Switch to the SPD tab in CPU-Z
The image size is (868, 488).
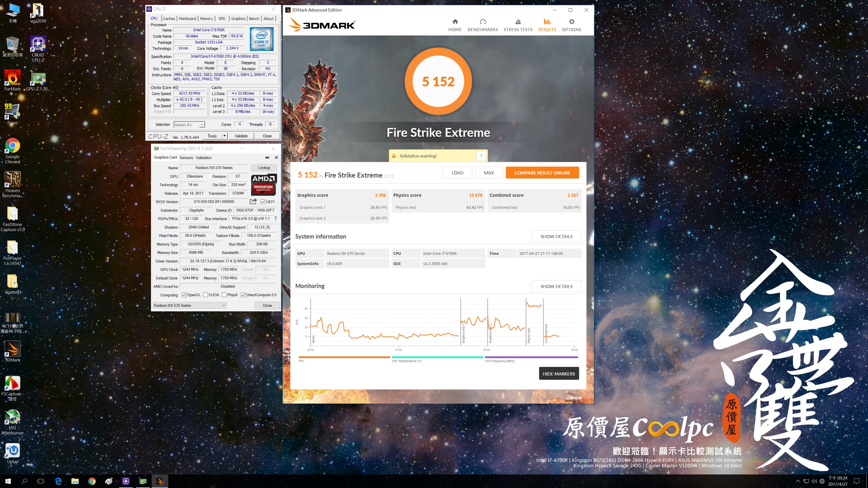[x=222, y=19]
